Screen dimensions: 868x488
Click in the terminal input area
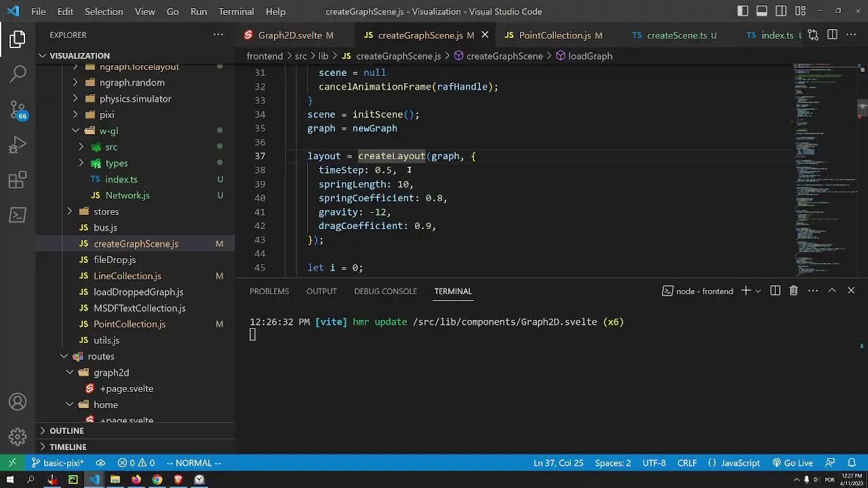[x=549, y=380]
